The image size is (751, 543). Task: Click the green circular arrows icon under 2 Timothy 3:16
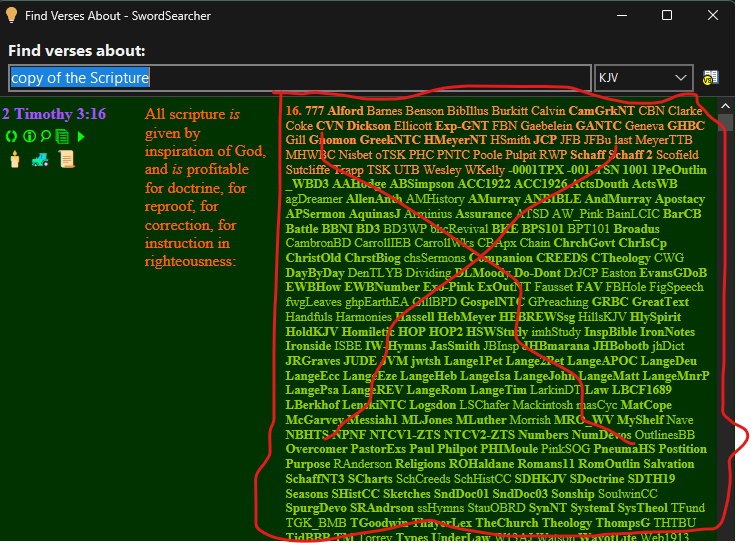click(x=11, y=137)
